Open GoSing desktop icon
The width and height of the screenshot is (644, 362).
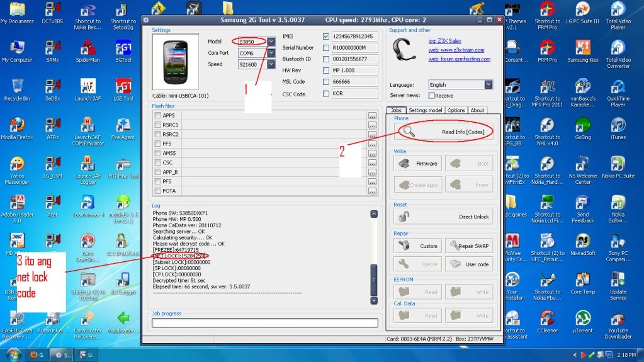583,128
